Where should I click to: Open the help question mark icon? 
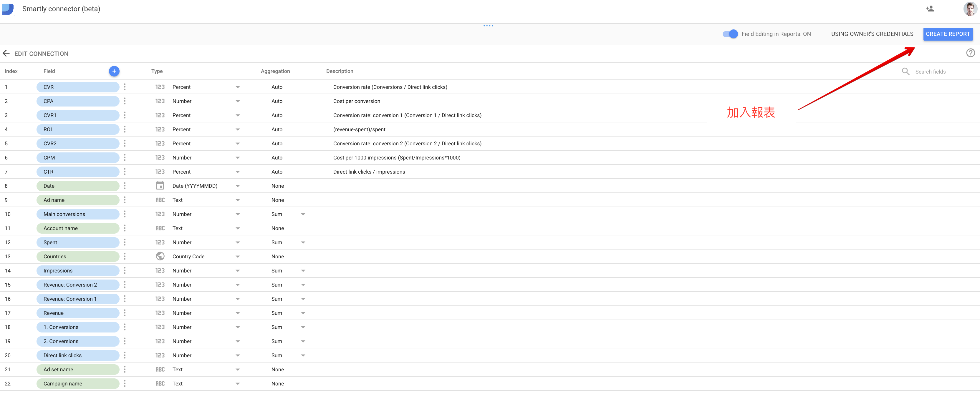point(971,53)
